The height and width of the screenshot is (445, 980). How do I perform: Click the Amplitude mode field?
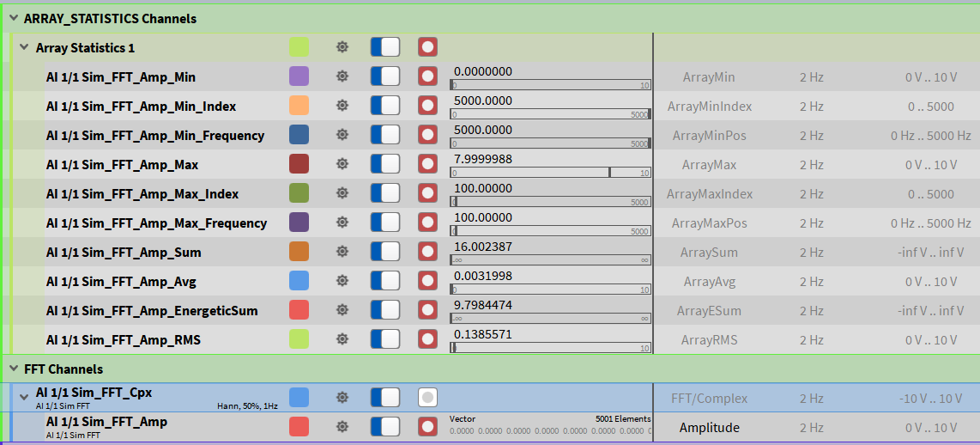[709, 427]
